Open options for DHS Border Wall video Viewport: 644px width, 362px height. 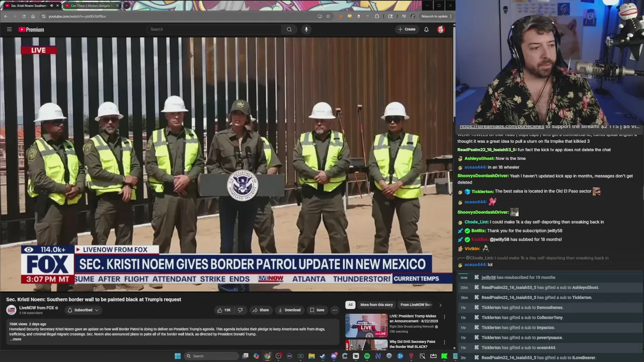444,342
